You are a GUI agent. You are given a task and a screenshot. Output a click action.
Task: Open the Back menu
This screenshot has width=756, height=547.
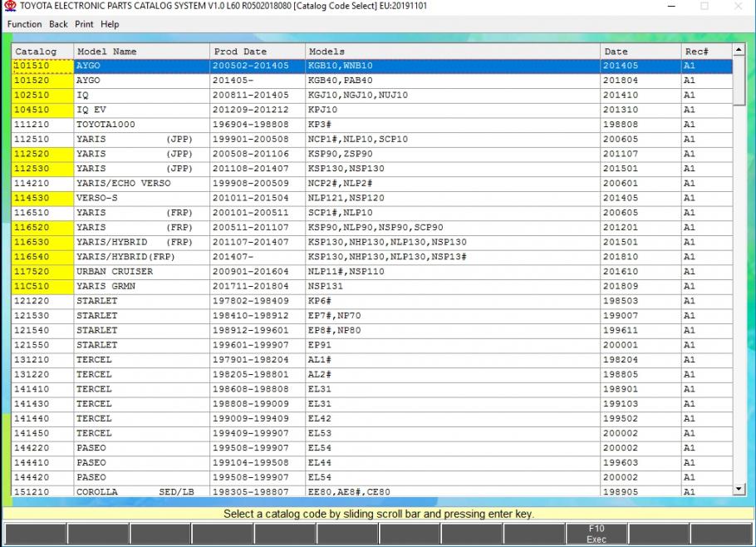coord(58,24)
